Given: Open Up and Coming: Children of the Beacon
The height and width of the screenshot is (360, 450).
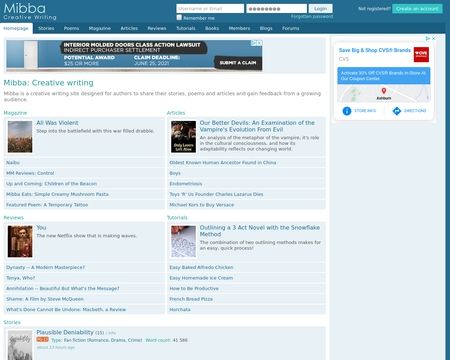Looking at the screenshot, I should click(x=51, y=184).
